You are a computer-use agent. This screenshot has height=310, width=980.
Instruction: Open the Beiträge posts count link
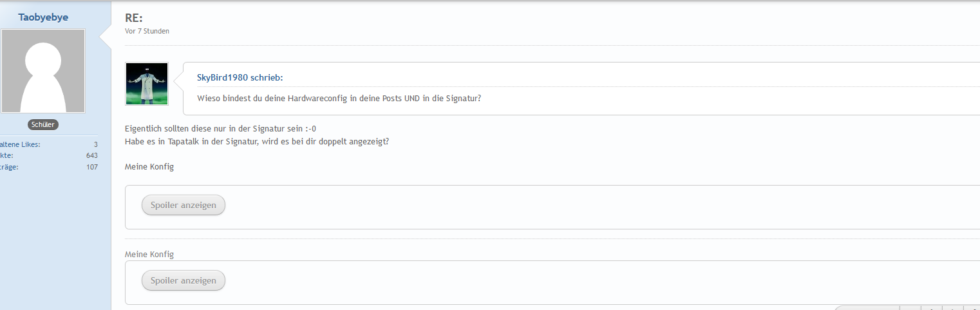9,167
